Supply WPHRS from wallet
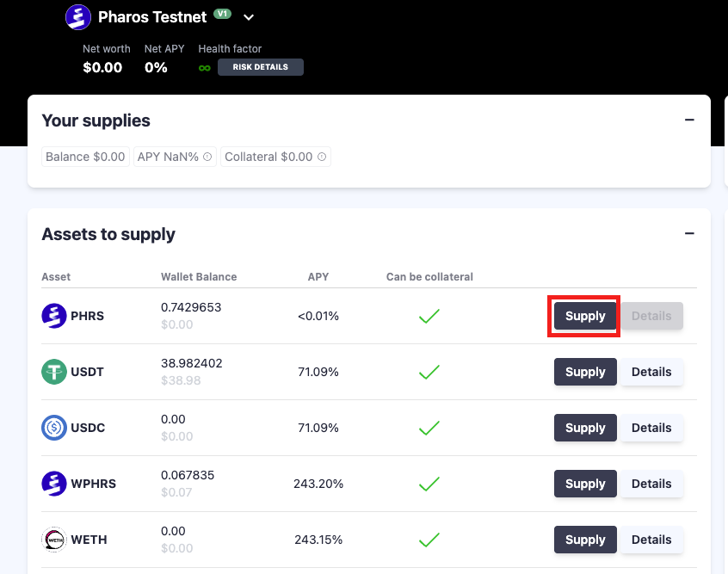 pyautogui.click(x=585, y=484)
